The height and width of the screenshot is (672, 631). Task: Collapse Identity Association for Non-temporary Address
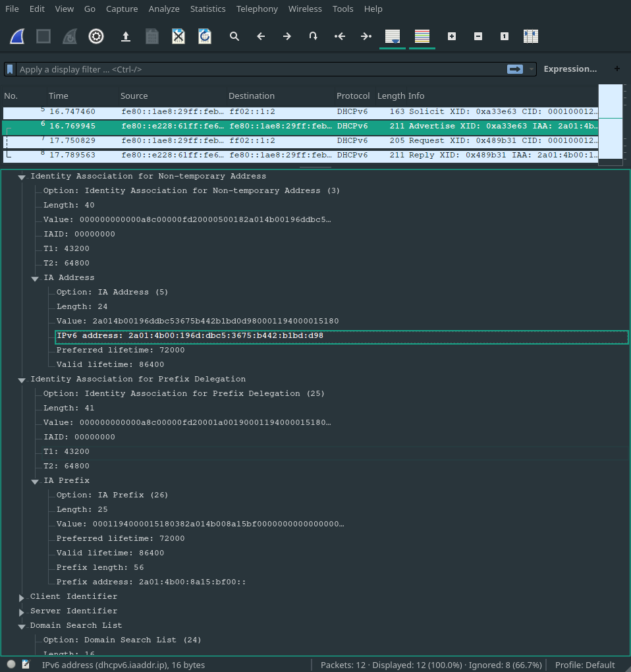pyautogui.click(x=22, y=177)
